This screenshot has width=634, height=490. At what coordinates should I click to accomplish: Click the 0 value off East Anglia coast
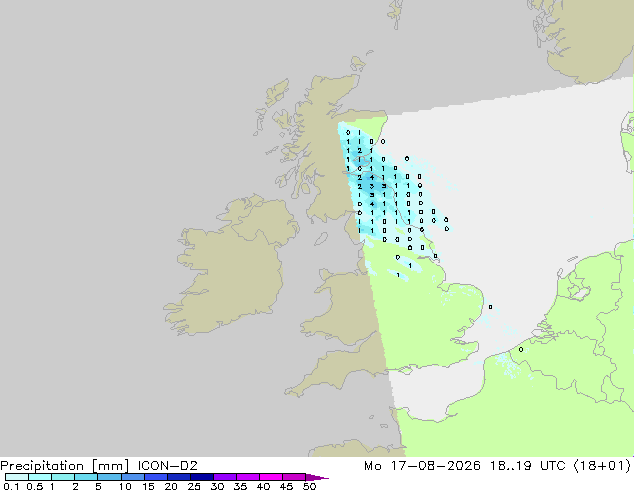490,307
